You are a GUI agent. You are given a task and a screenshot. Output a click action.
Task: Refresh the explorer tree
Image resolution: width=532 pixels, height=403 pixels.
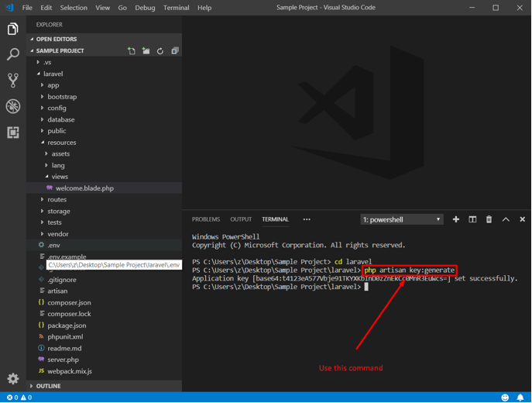pyautogui.click(x=160, y=51)
